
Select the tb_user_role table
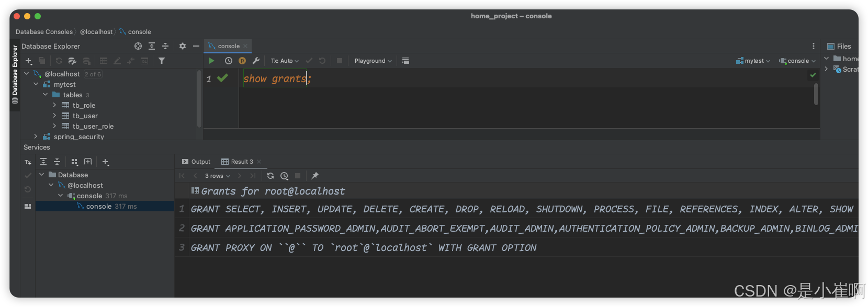pos(93,126)
